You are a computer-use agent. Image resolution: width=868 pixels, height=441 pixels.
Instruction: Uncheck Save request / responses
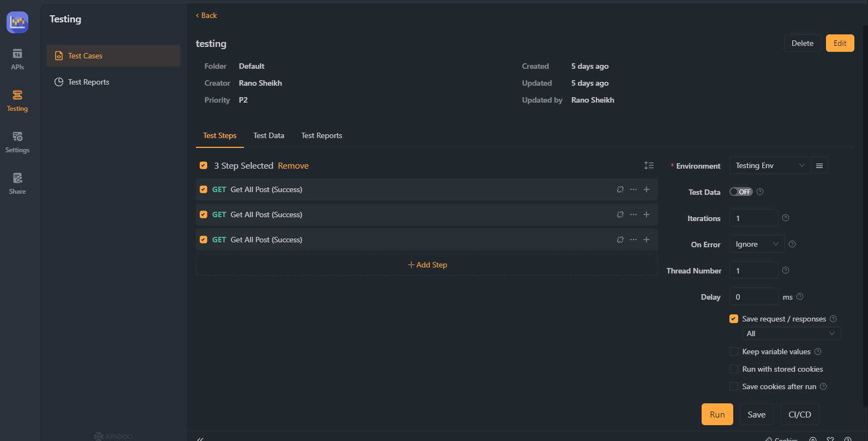[x=734, y=319]
